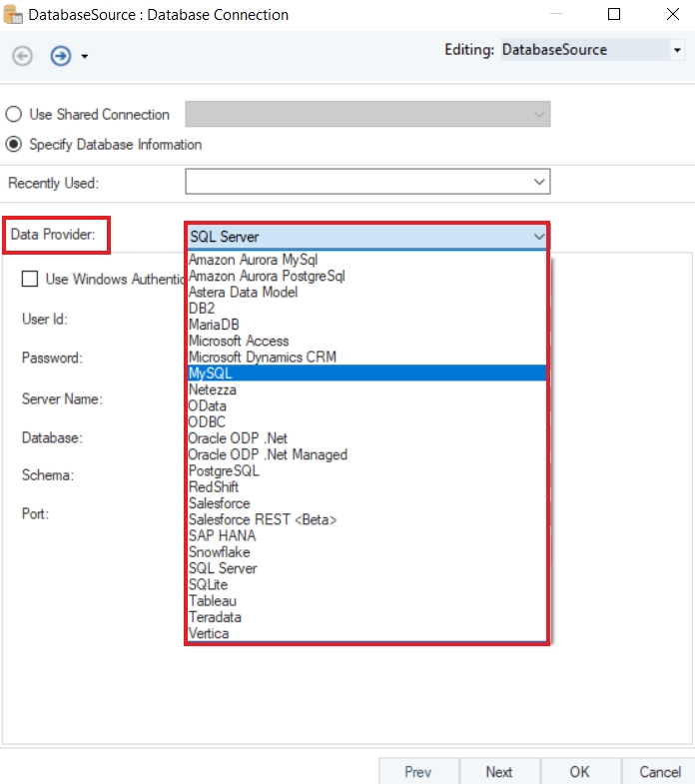This screenshot has width=695, height=784.
Task: Click the Password label
Action: click(x=52, y=358)
